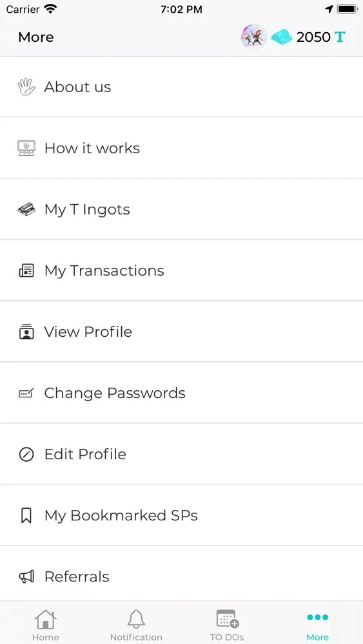
Task: Open My Transactions menu entry
Action: click(181, 270)
